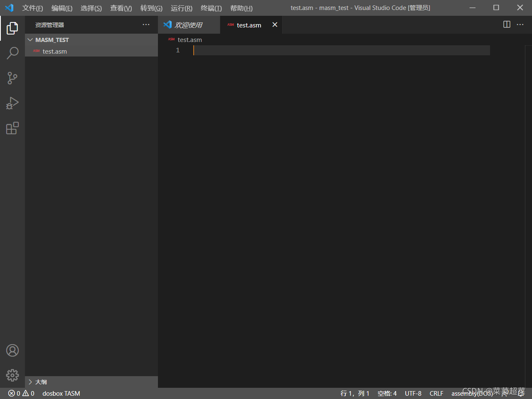Open the 终端(T) menu
Viewport: 532px width, 399px height.
point(211,8)
